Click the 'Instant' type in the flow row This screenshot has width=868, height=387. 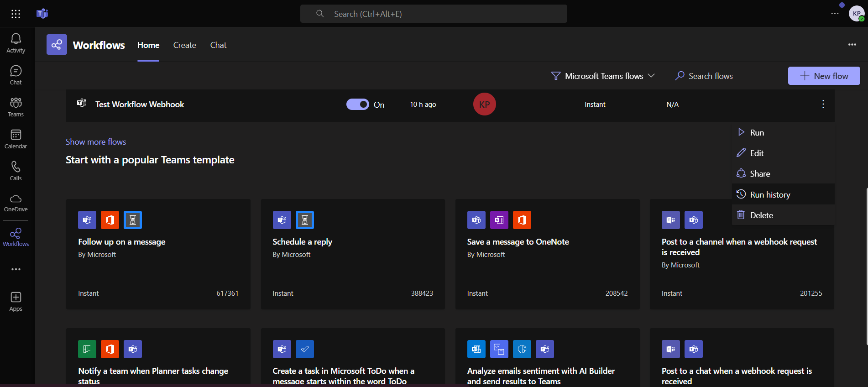pos(595,105)
